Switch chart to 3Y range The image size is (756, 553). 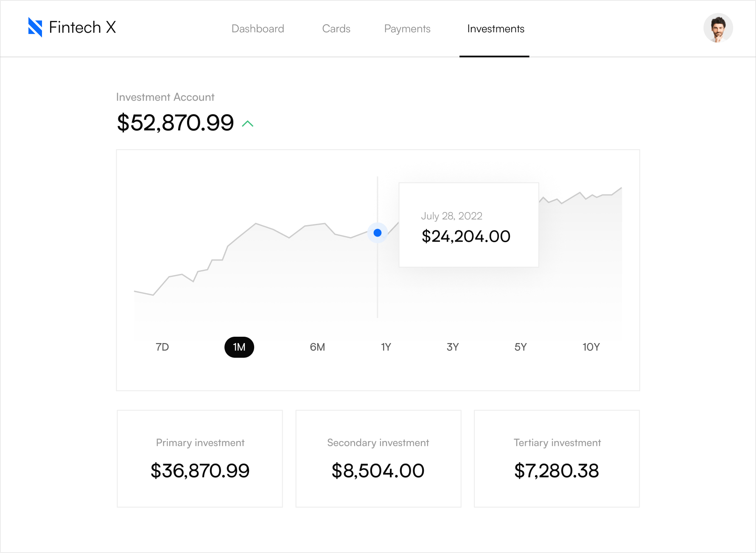[453, 347]
